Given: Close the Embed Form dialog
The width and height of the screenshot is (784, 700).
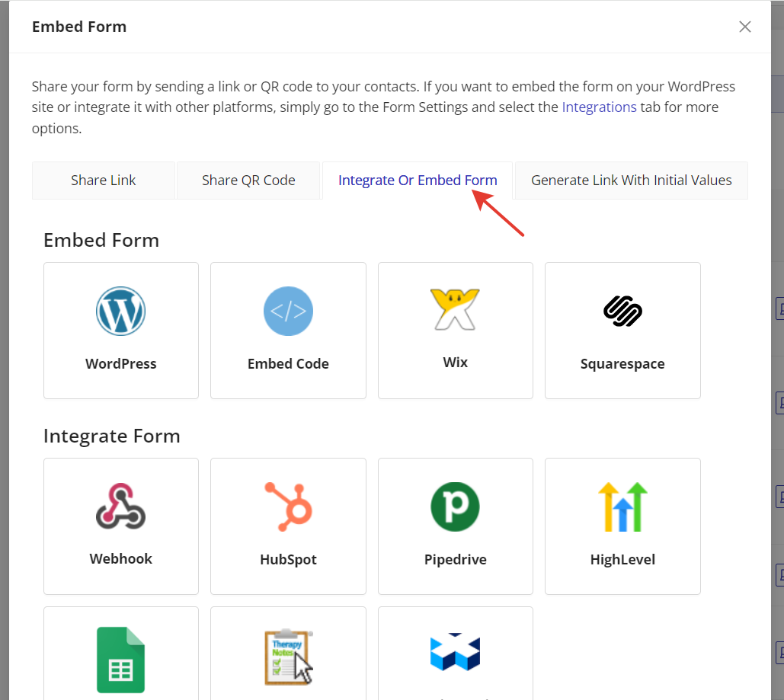Looking at the screenshot, I should point(744,27).
